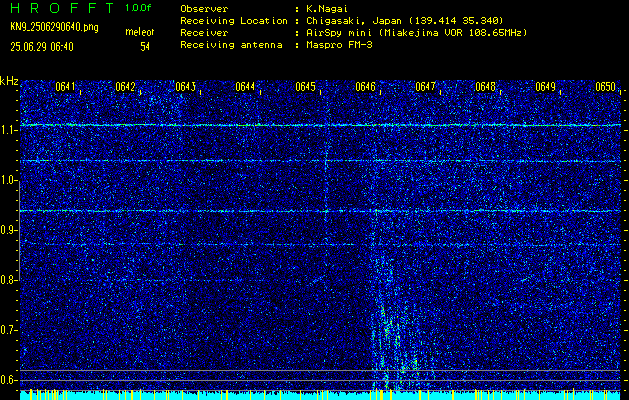The width and height of the screenshot is (629, 400).
Task: Click the 0.9 kHz axis label
Action: coord(8,229)
